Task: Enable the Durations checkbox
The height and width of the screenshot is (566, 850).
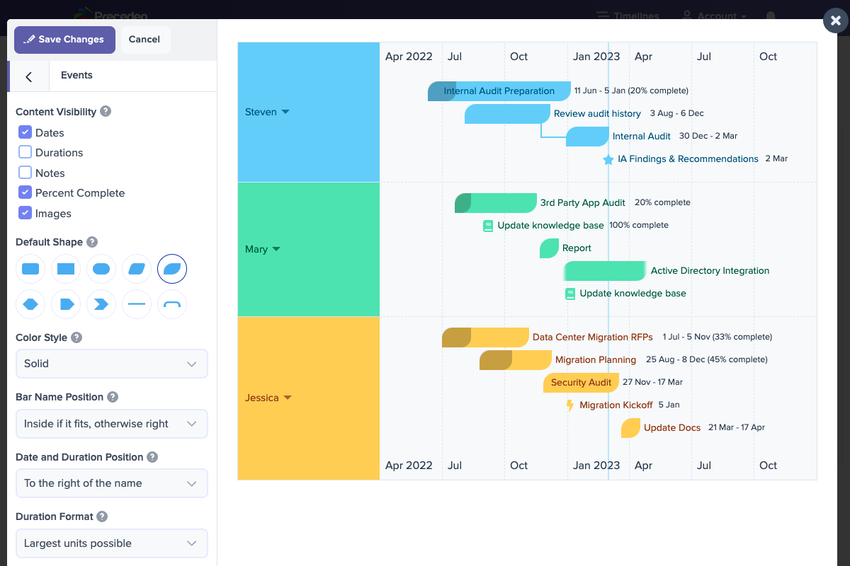Action: coord(25,152)
